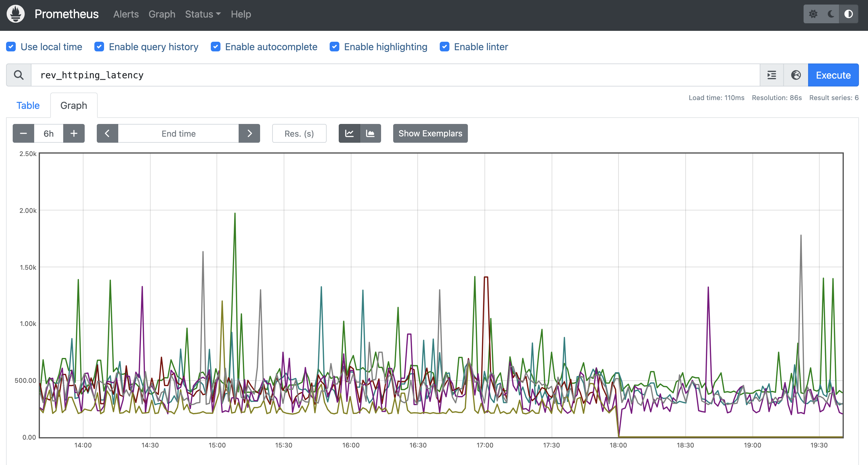This screenshot has width=868, height=465.
Task: Move end time forward with chevron
Action: pos(249,133)
